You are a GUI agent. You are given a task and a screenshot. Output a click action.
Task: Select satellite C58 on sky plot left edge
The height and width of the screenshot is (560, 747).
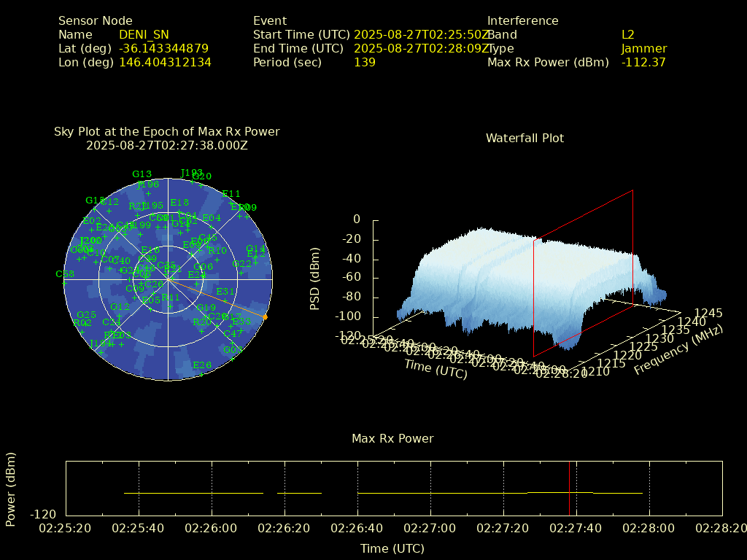click(65, 274)
